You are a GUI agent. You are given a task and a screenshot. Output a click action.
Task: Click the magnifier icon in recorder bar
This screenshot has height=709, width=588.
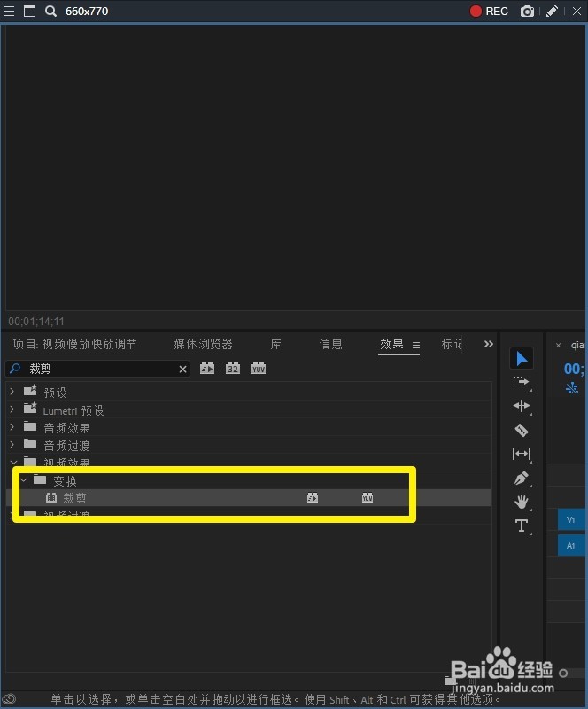(50, 12)
